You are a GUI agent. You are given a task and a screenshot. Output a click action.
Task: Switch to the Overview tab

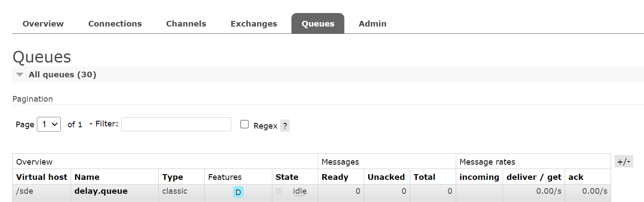(43, 23)
